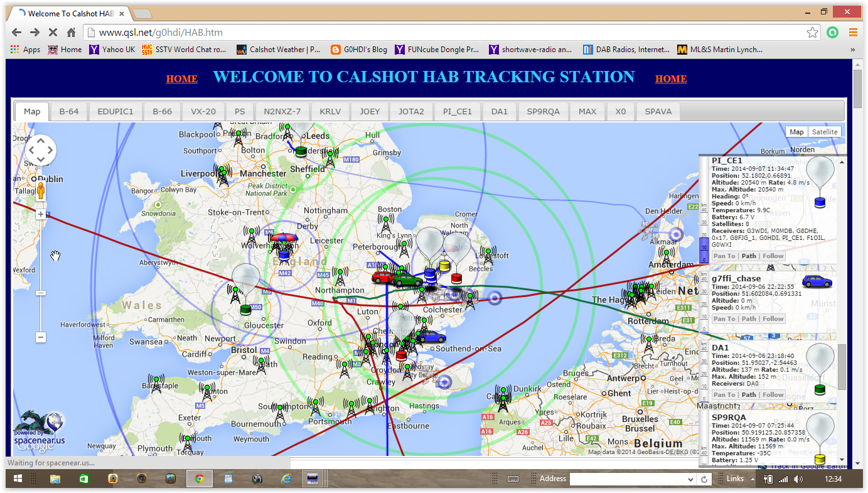The width and height of the screenshot is (868, 493).
Task: Switch to the PI_CE1 tab
Action: point(458,112)
